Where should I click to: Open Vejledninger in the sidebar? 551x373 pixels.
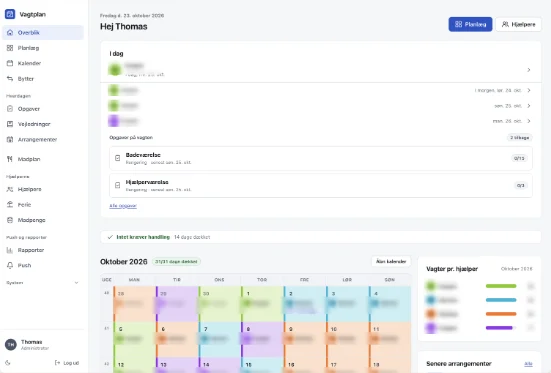click(x=43, y=124)
